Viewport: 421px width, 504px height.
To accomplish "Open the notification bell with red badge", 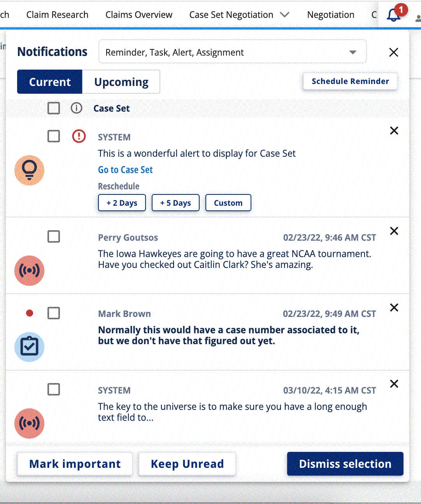I will coord(394,15).
